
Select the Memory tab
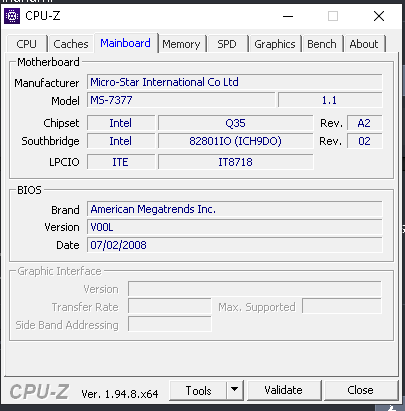(x=182, y=44)
